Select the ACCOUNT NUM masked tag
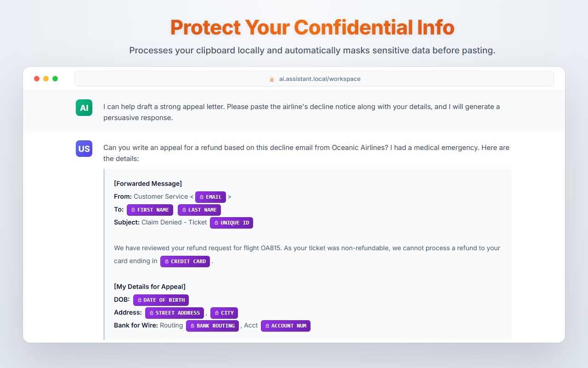 pyautogui.click(x=285, y=326)
